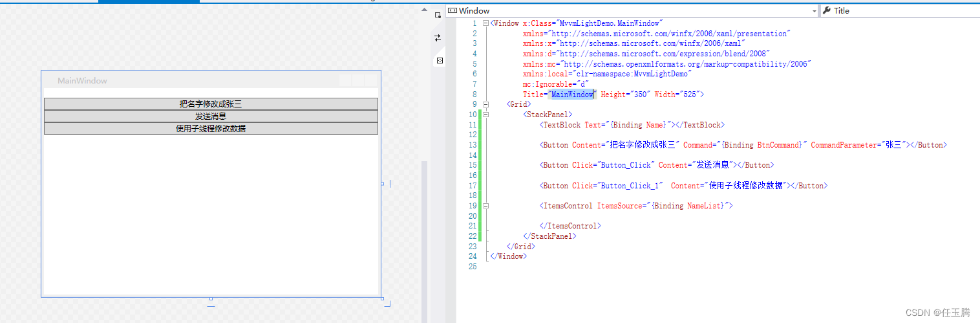
Task: Click the Height="350" attribute
Action: tap(625, 95)
